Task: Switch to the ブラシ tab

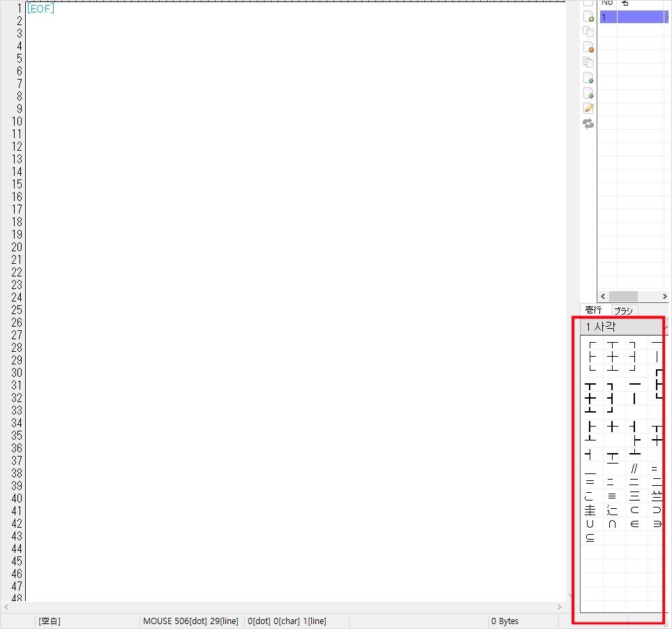Action: coord(624,311)
